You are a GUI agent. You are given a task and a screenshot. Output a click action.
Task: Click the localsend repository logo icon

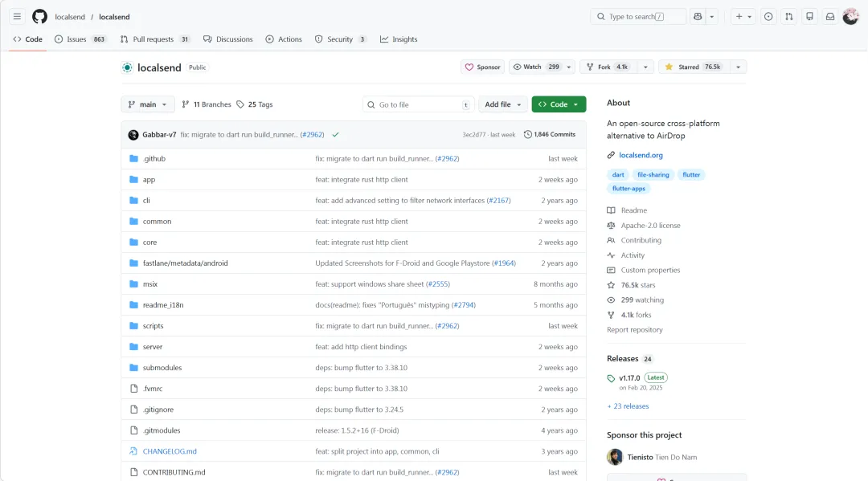click(x=127, y=67)
